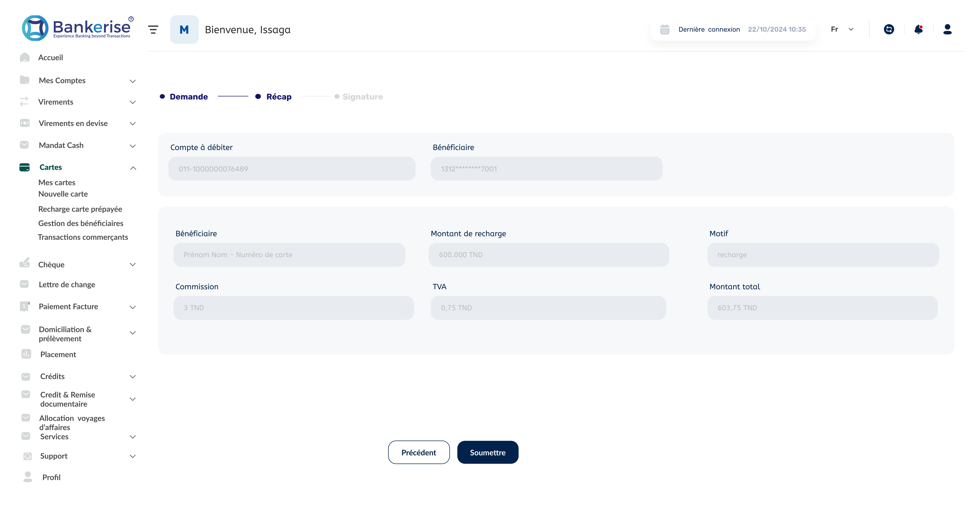Expand the Virements en devise chevron

point(133,124)
